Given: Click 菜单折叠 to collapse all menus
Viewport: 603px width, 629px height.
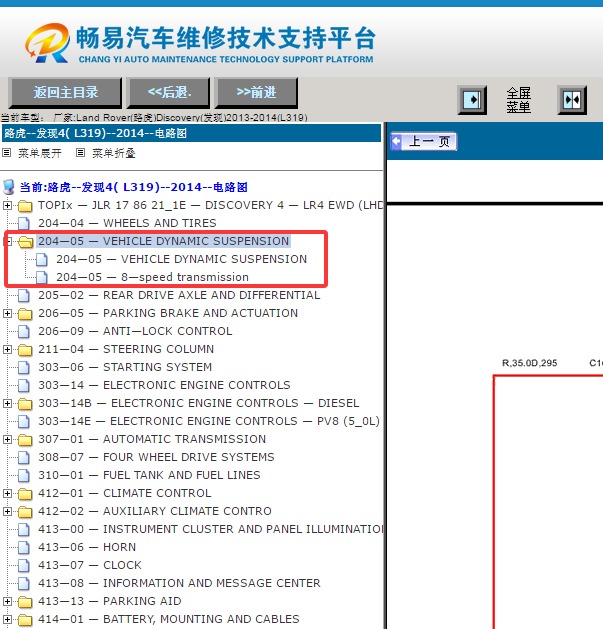Looking at the screenshot, I should point(114,153).
